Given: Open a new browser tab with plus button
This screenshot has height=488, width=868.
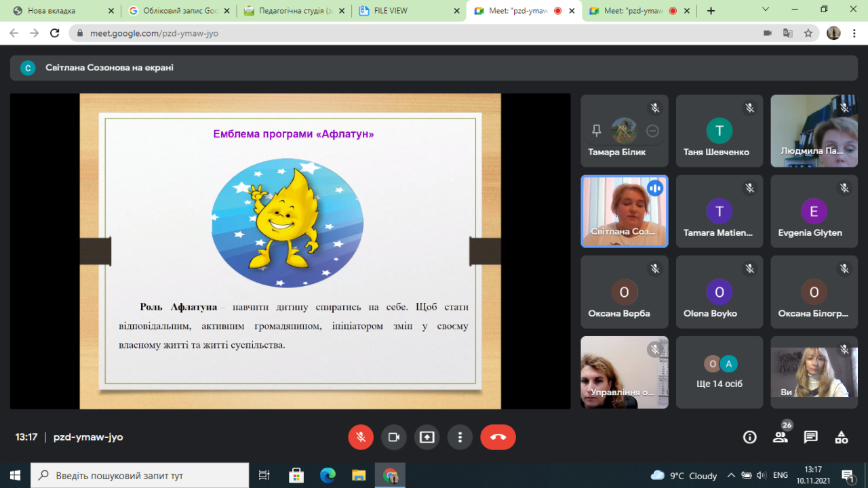Looking at the screenshot, I should [x=711, y=11].
